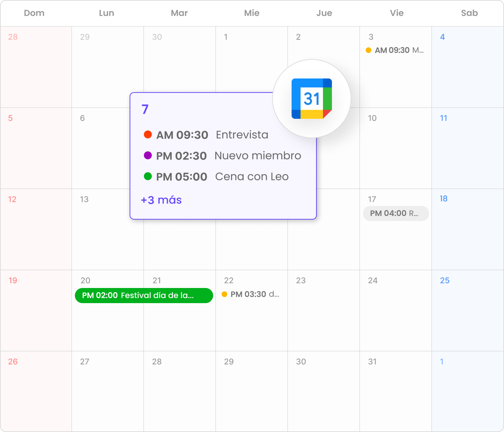This screenshot has width=504, height=432.
Task: Expand the '+3 más' events link
Action: [x=161, y=200]
